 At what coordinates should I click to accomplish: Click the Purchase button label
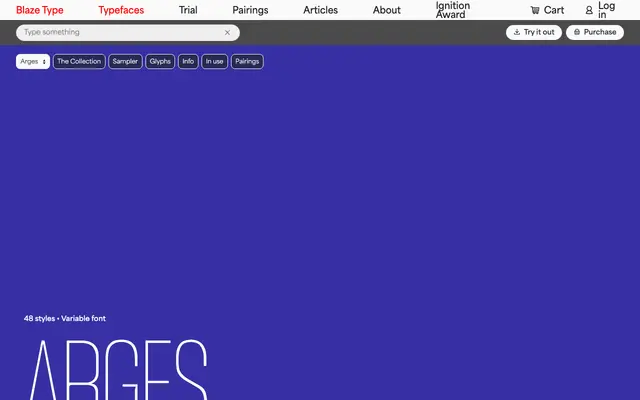coord(600,32)
